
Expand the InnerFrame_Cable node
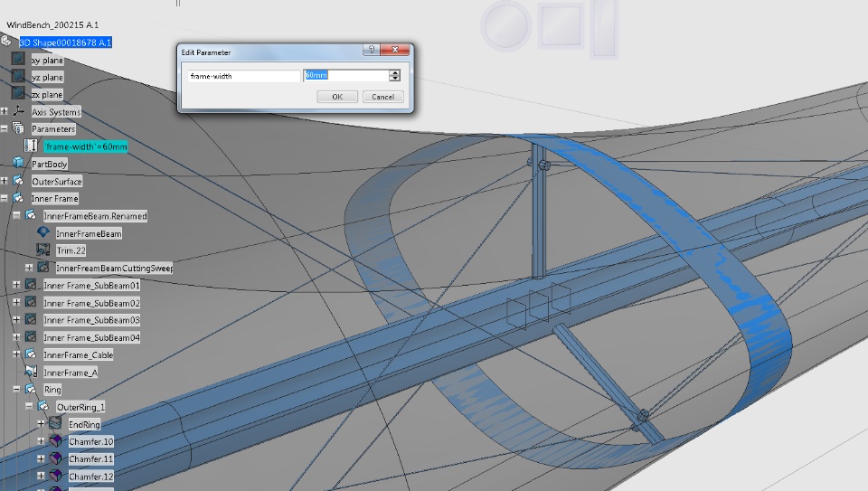[16, 354]
